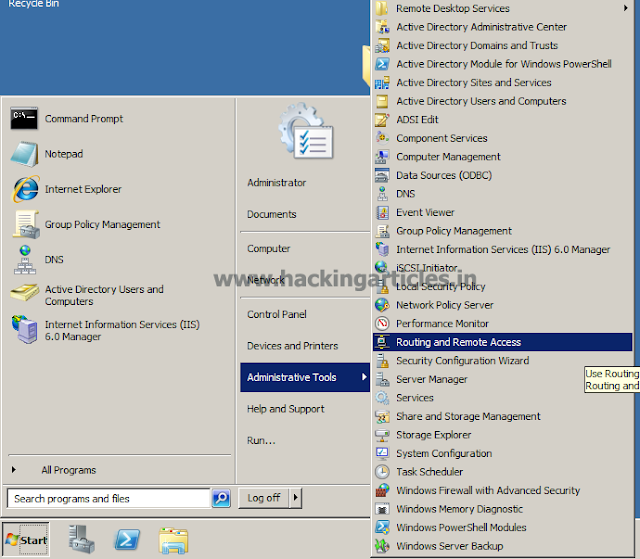Open Active Directory Users and Computers in Administrative Tools
This screenshot has width=640, height=559.
[481, 101]
